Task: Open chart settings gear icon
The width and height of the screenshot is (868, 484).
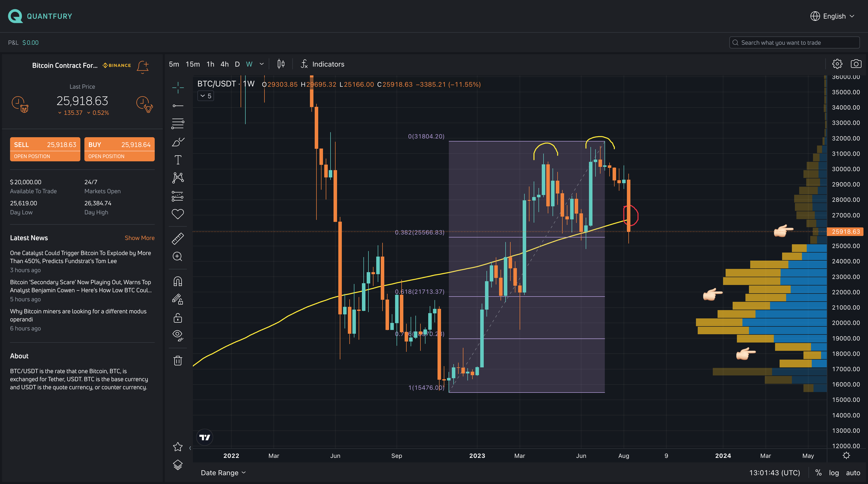Action: point(837,64)
